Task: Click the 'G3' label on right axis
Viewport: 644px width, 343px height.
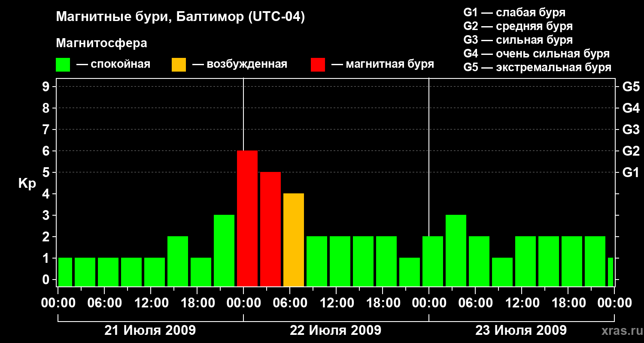Action: [631, 129]
